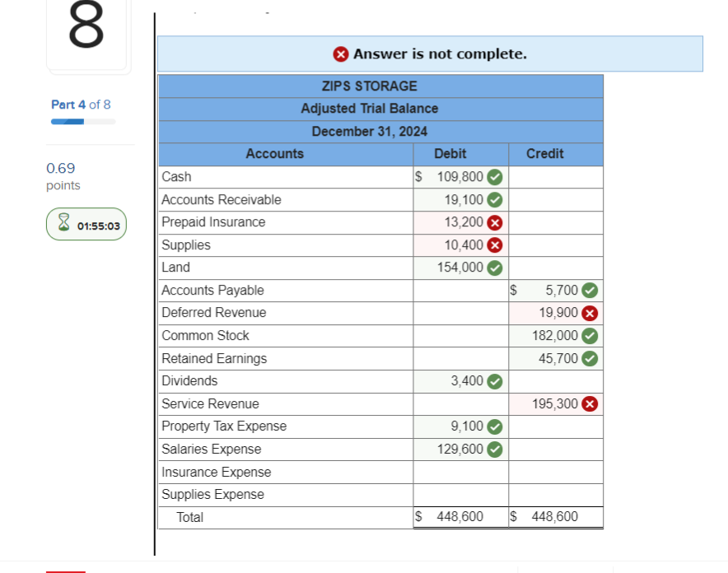This screenshot has height=573, width=728.
Task: Click the green checkmark beside Retained Earnings 45,700
Action: tap(590, 359)
